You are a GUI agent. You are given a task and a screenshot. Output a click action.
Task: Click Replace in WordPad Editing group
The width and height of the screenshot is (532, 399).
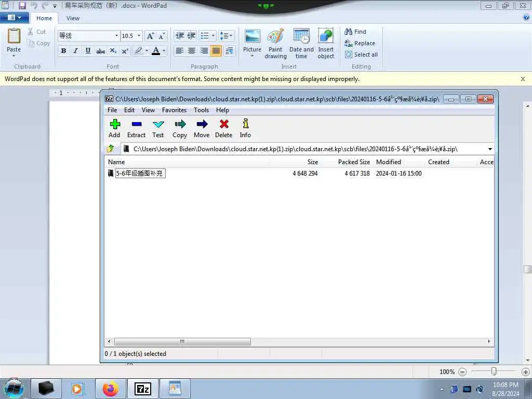tap(360, 43)
